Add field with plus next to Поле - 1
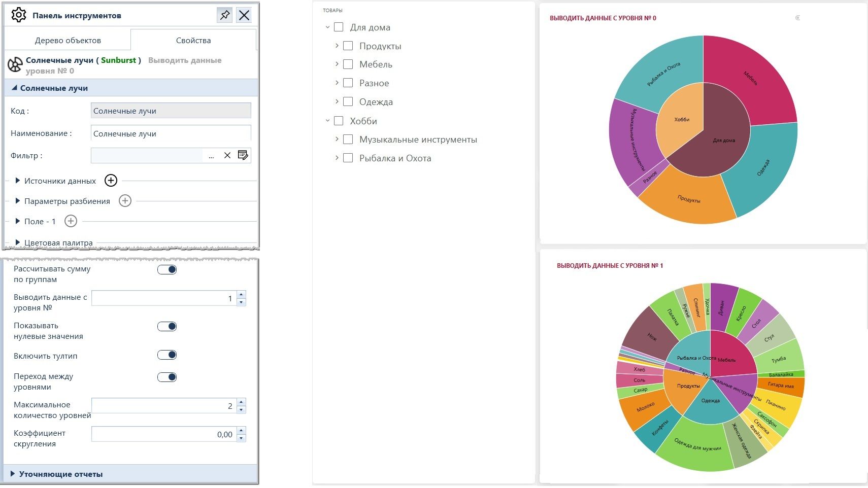 [x=71, y=221]
